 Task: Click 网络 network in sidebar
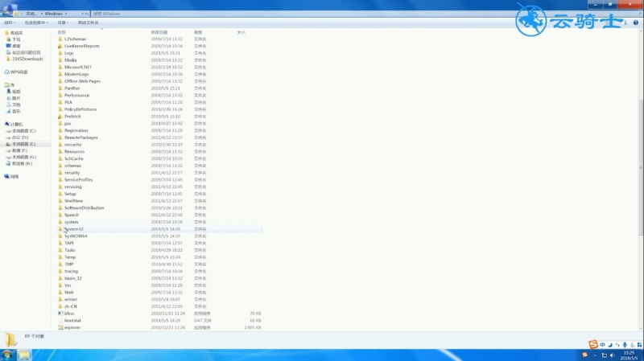(11, 176)
